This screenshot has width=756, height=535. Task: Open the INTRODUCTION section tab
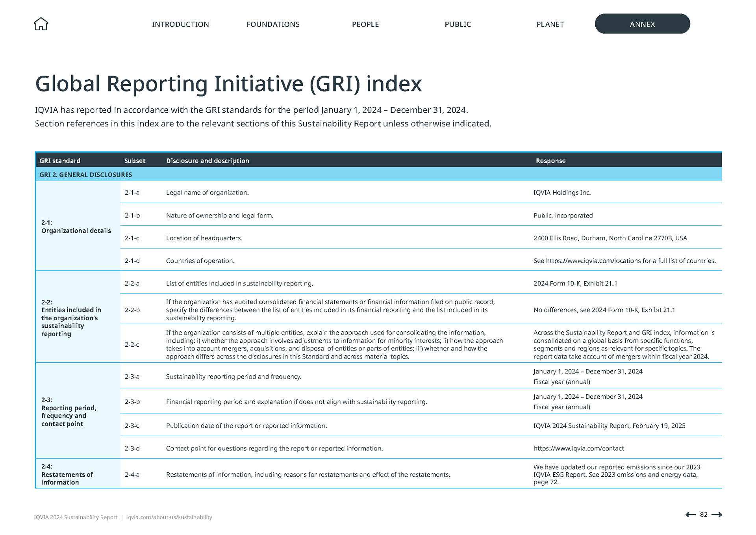[180, 24]
